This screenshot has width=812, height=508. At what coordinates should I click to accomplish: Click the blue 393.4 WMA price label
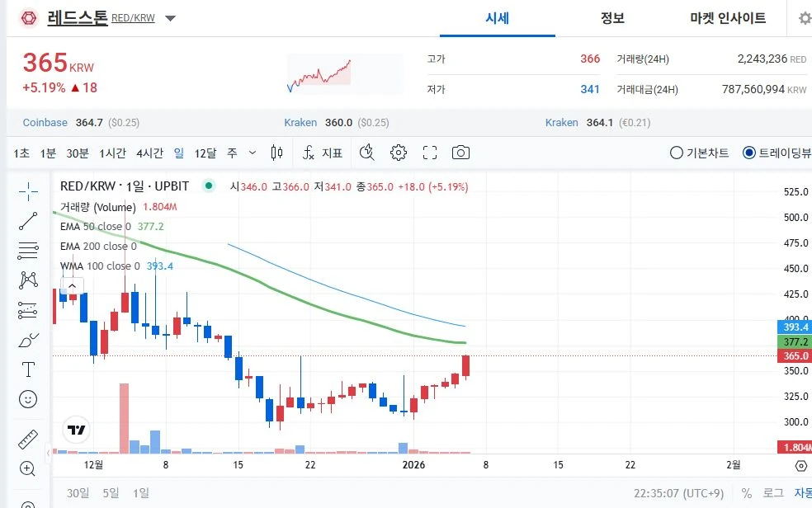pyautogui.click(x=795, y=327)
